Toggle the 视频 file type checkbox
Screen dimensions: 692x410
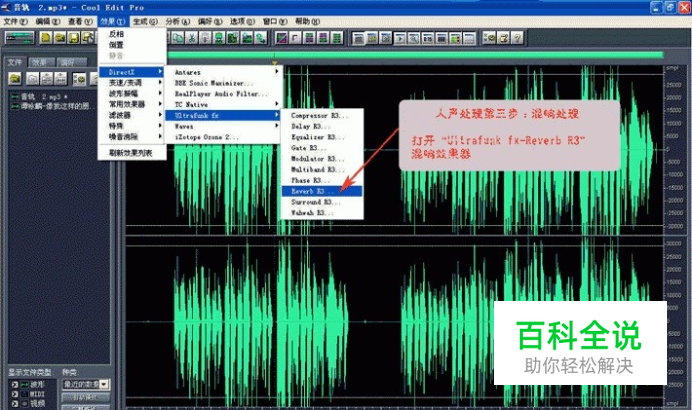pos(15,403)
